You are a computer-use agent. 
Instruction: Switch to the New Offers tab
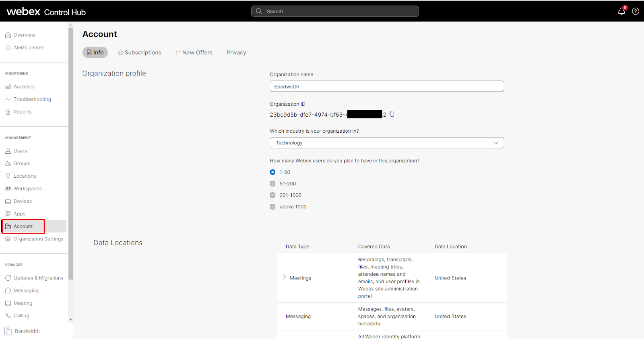(194, 52)
